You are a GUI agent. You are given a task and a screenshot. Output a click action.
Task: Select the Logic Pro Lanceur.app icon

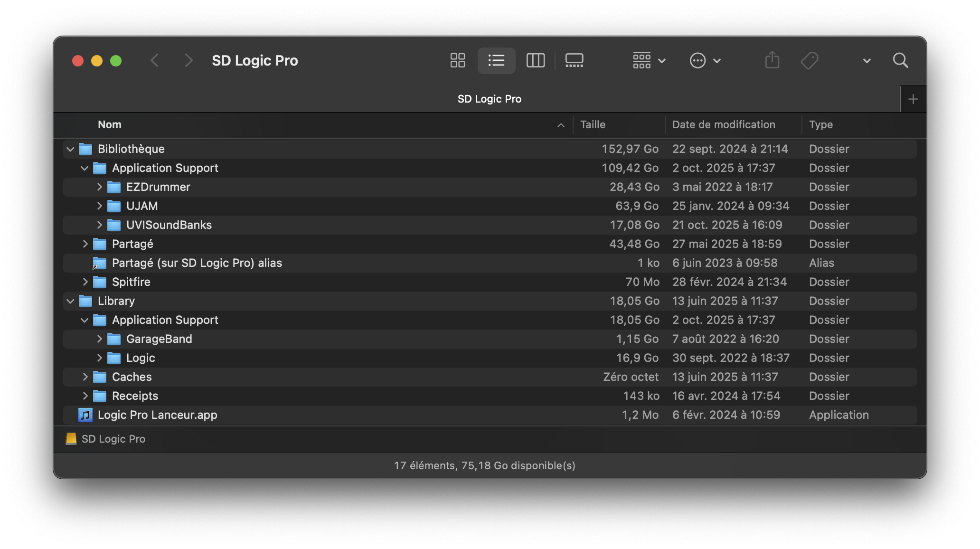85,415
